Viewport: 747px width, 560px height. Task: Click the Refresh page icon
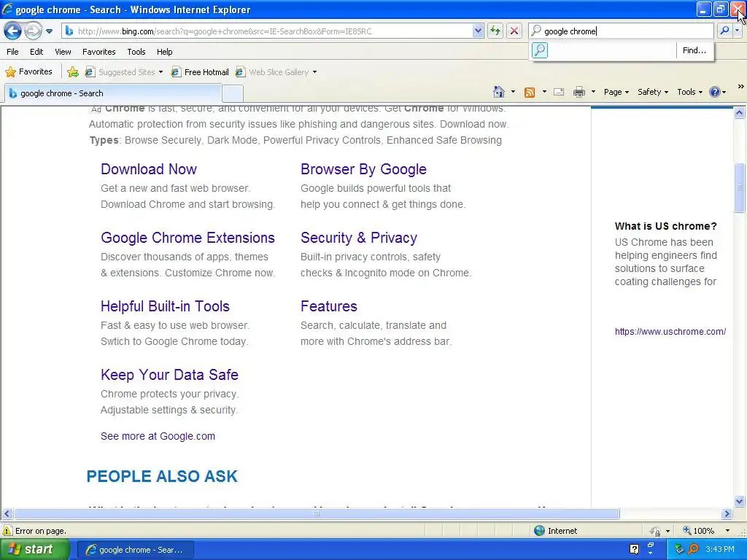pyautogui.click(x=495, y=31)
